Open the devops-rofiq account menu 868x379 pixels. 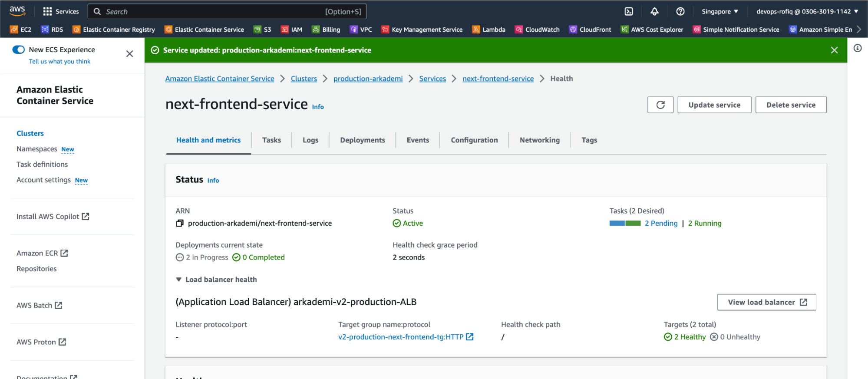click(x=807, y=12)
